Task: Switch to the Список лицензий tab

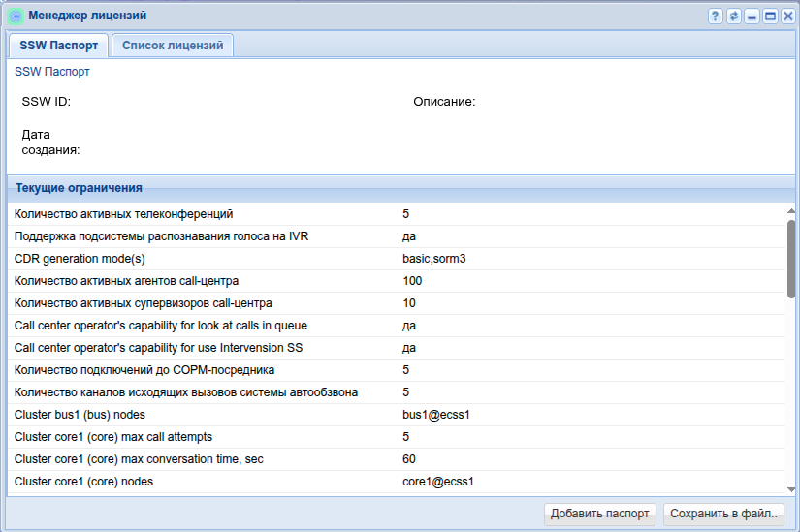Action: (x=173, y=46)
